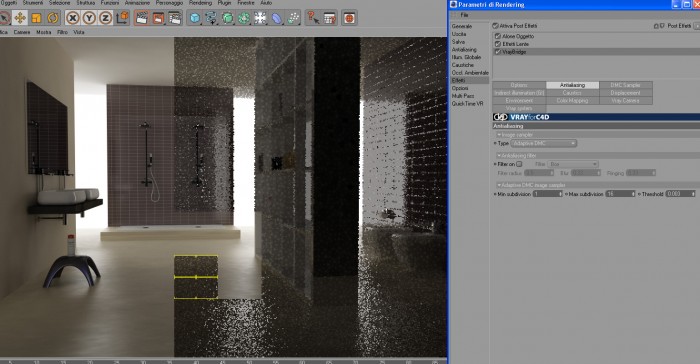The height and width of the screenshot is (364, 700).
Task: Switch to Displacement tab
Action: click(625, 93)
